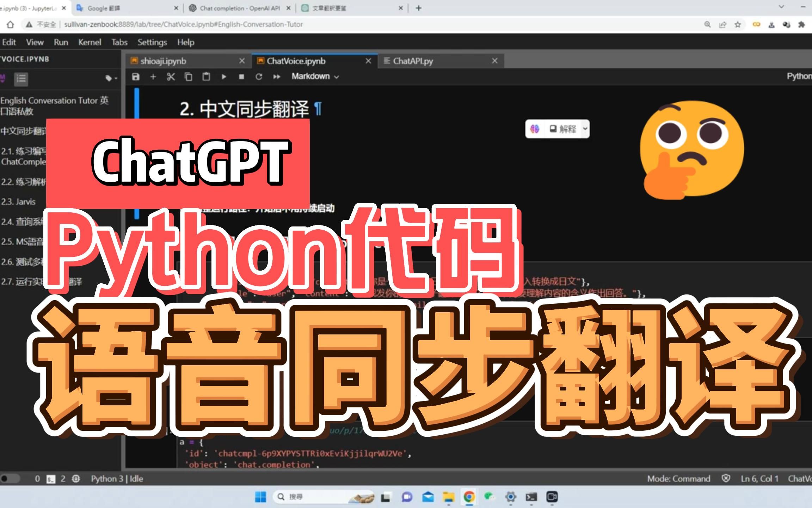Viewport: 812px width, 508px height.
Task: Select outline entry starting with 2.4. 查询
Action: 23,222
